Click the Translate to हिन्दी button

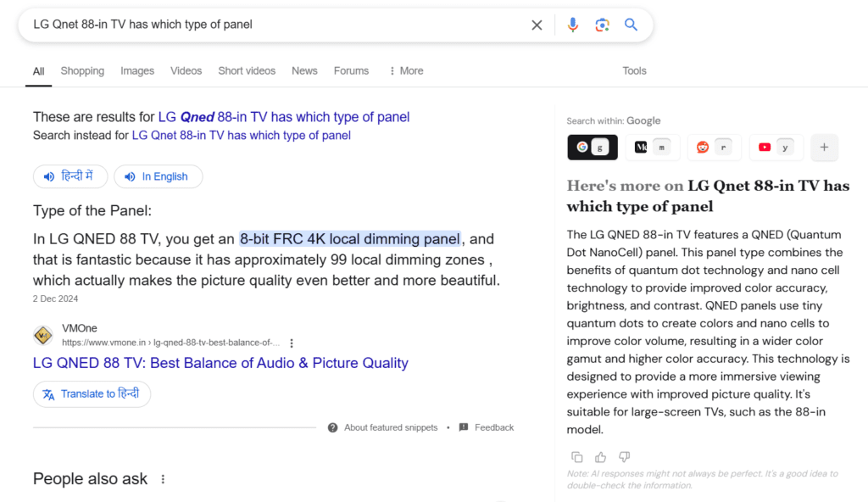(92, 394)
